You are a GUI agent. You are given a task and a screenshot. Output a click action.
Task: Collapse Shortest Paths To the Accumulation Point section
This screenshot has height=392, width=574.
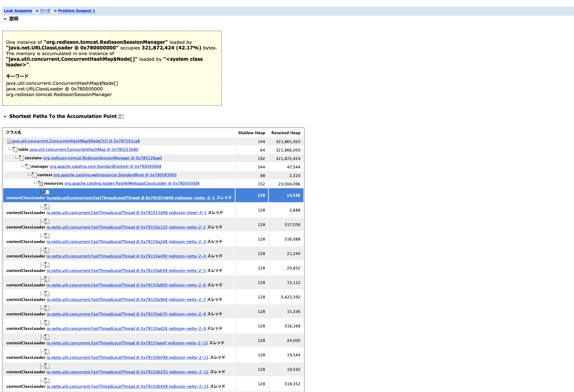pos(5,117)
